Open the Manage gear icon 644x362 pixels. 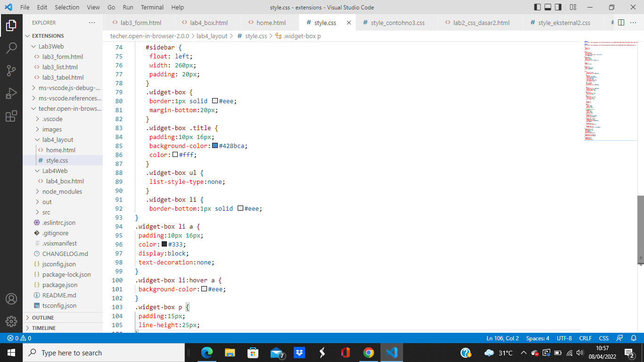coord(11,321)
